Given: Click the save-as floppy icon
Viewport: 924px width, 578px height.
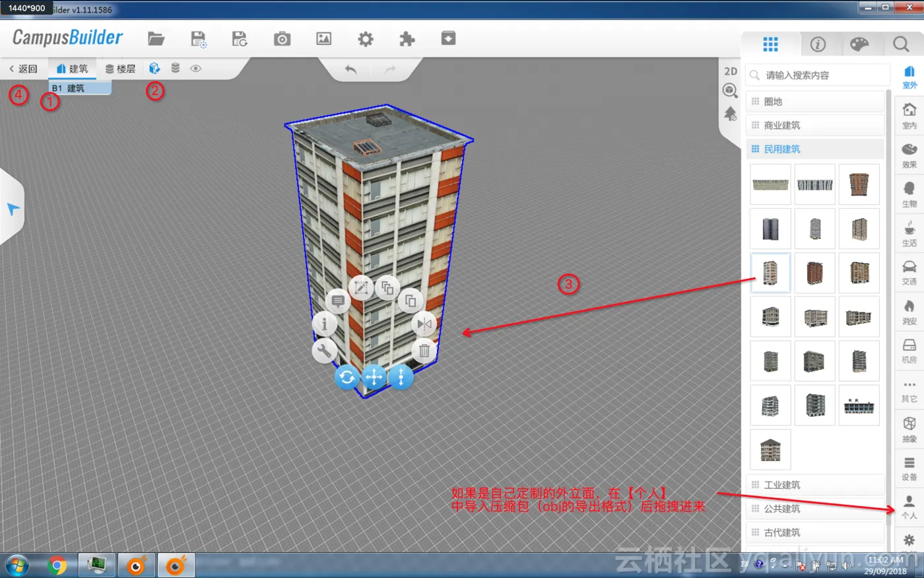Looking at the screenshot, I should [240, 39].
